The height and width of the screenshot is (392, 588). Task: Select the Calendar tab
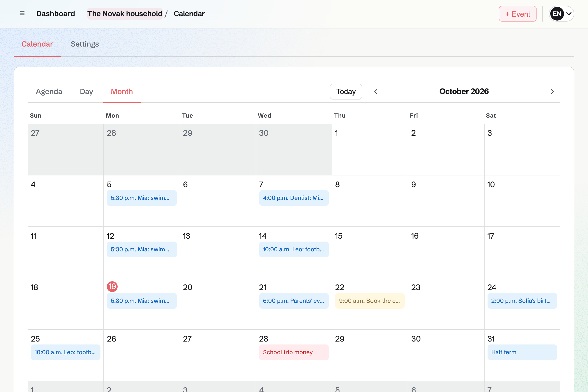[37, 44]
